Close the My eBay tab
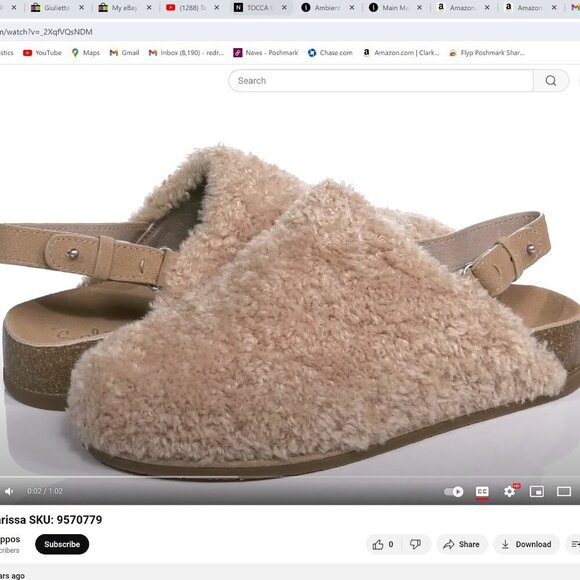Screen dimensions: 580x580 (x=149, y=8)
